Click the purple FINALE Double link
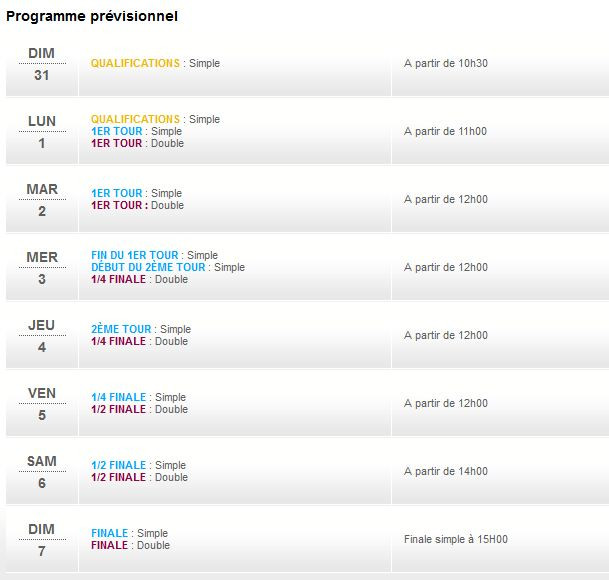Image resolution: width=609 pixels, height=580 pixels. tap(109, 545)
